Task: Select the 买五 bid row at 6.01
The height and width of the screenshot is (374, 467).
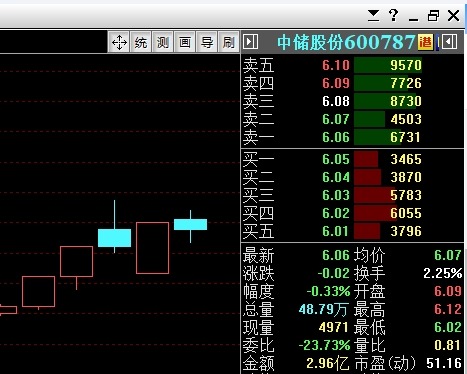Action: pos(352,231)
